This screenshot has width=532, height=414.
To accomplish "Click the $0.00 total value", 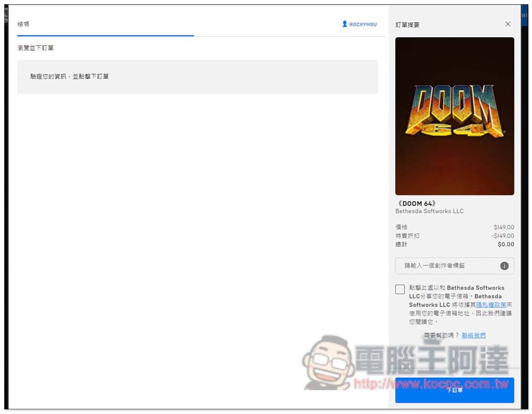I will (506, 244).
